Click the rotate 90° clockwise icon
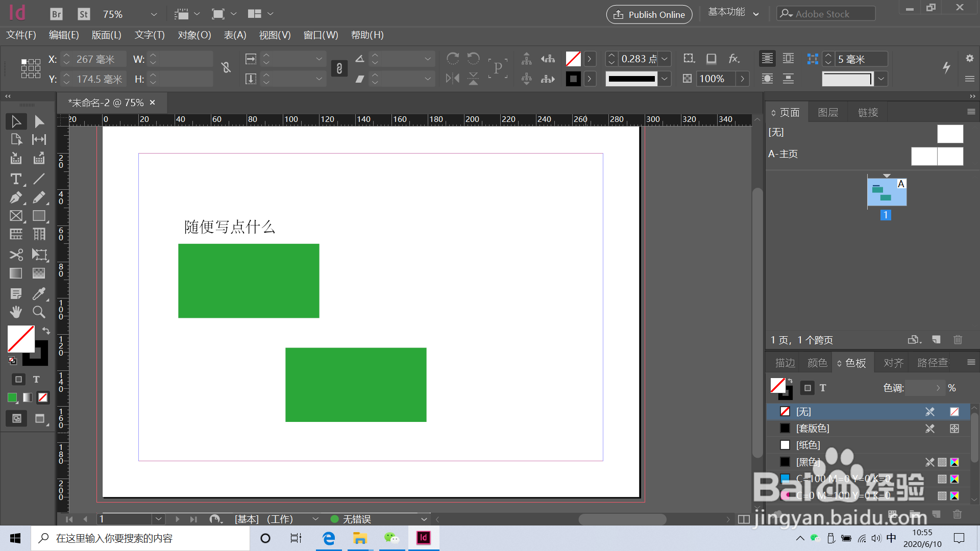The image size is (980, 551). 452,59
